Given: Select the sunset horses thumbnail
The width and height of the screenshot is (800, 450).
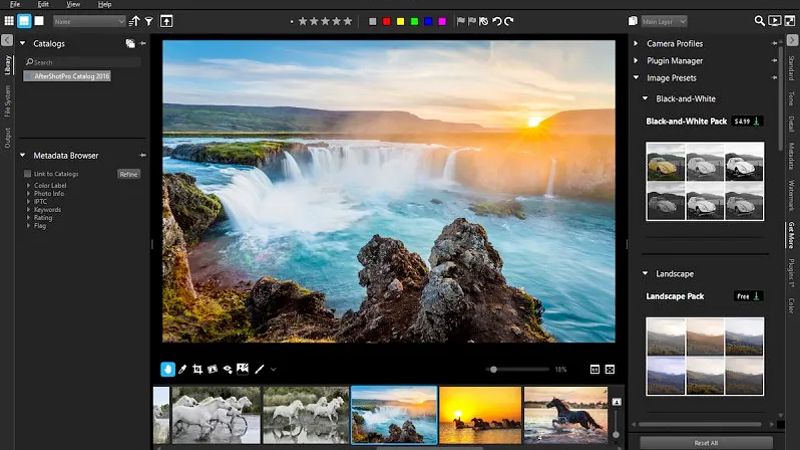Looking at the screenshot, I should click(x=480, y=415).
